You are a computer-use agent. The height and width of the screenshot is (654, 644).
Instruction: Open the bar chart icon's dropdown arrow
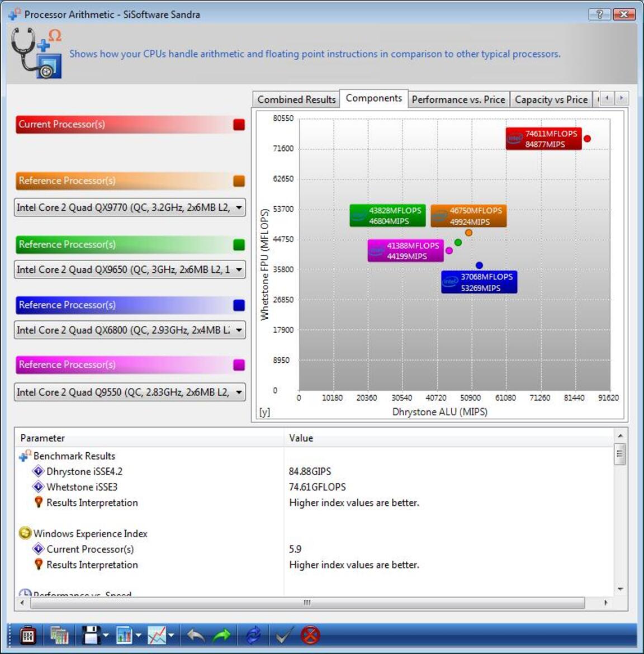click(139, 636)
